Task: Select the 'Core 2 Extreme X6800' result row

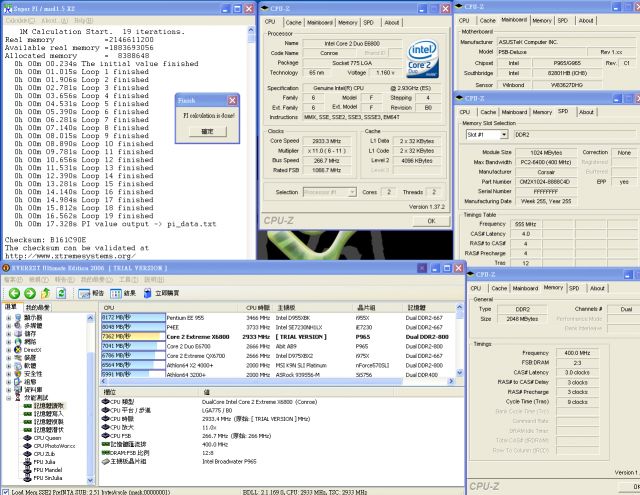Action: pos(277,337)
